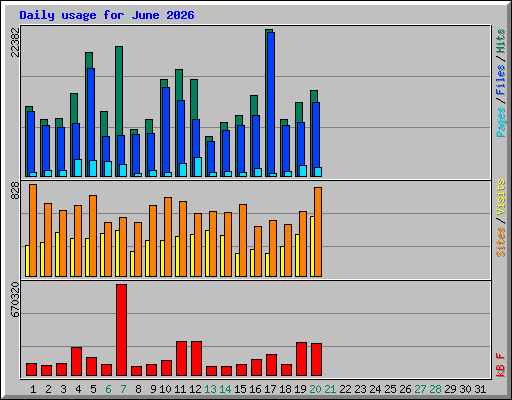
Task: Click green weekend day label 20
Action: pyautogui.click(x=315, y=389)
